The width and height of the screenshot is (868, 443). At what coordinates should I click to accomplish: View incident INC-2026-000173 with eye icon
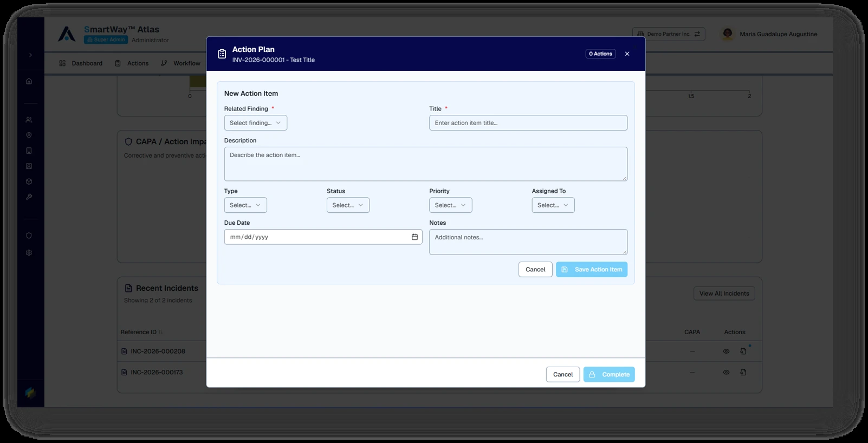[726, 373]
